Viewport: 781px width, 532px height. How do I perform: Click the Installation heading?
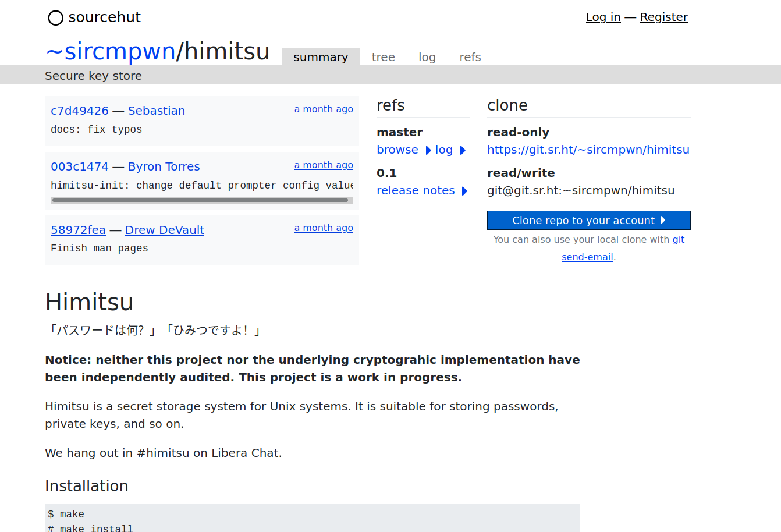click(87, 486)
